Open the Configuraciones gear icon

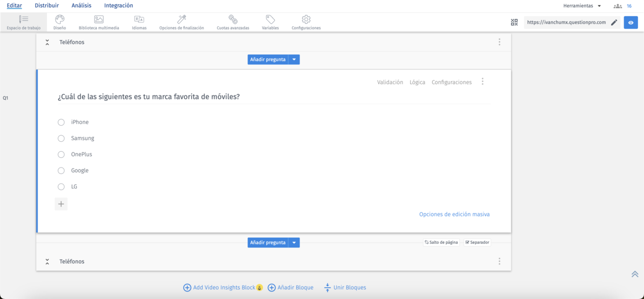(x=306, y=19)
